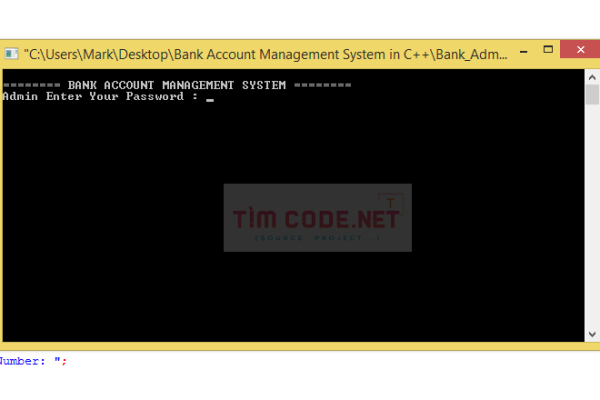Click the title bar path text
Image resolution: width=600 pixels, height=400 pixels.
click(266, 54)
